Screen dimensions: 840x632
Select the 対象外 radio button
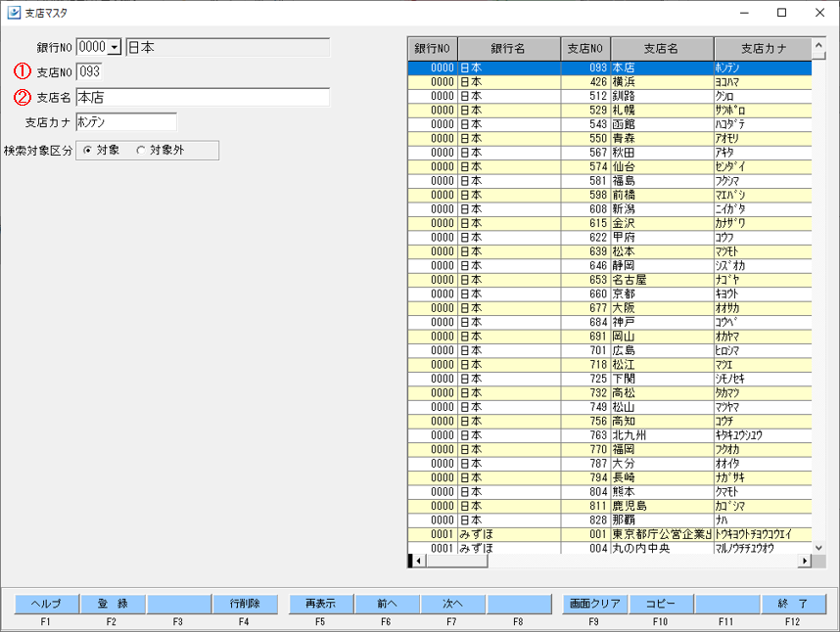click(140, 151)
